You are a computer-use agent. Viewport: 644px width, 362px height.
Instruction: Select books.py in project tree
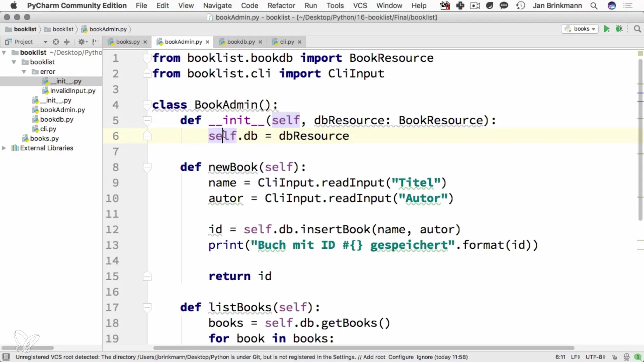(44, 138)
